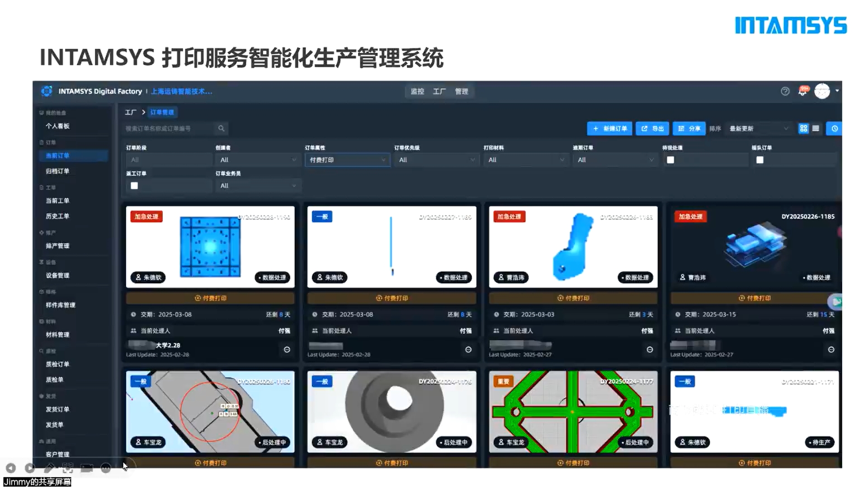Select the 监控 top menu item
Screen dimensions: 868x488
(x=417, y=91)
